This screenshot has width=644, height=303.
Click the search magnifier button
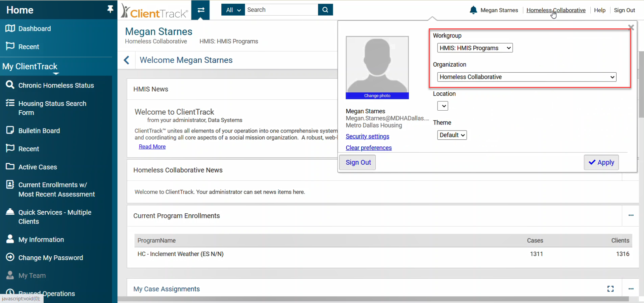click(x=325, y=10)
